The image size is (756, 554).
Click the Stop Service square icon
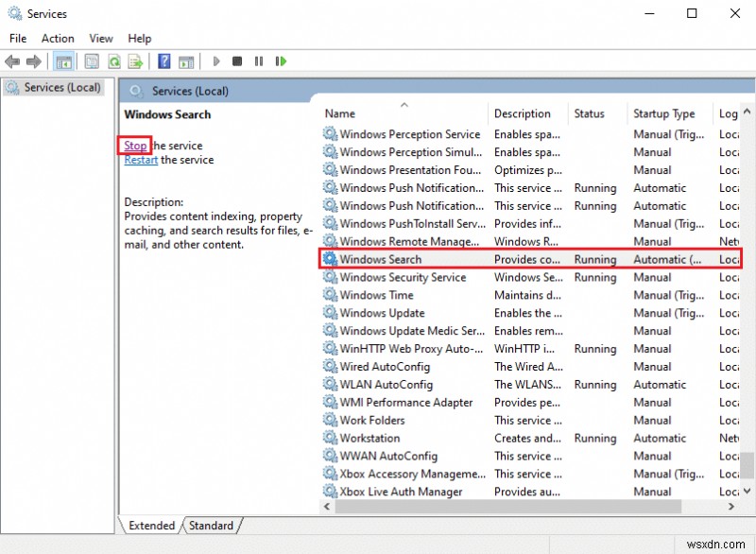(x=237, y=61)
